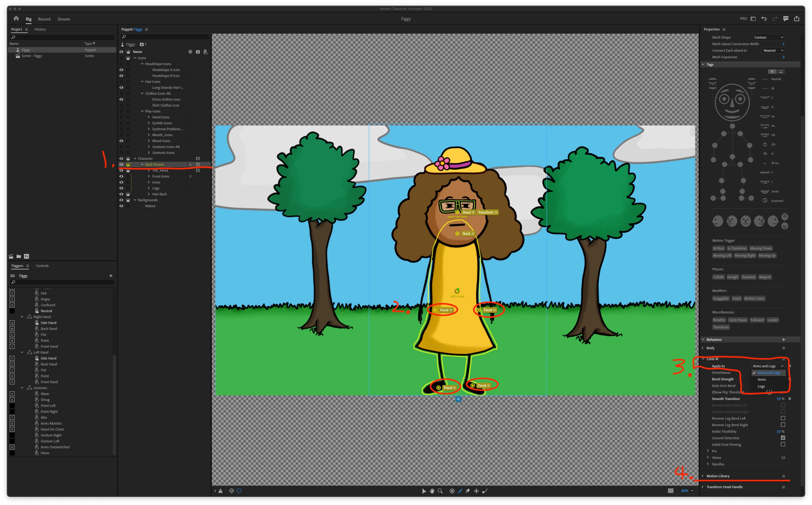This screenshot has height=505, width=812.
Task: Apply the Draggable modifier tag
Action: 720,298
